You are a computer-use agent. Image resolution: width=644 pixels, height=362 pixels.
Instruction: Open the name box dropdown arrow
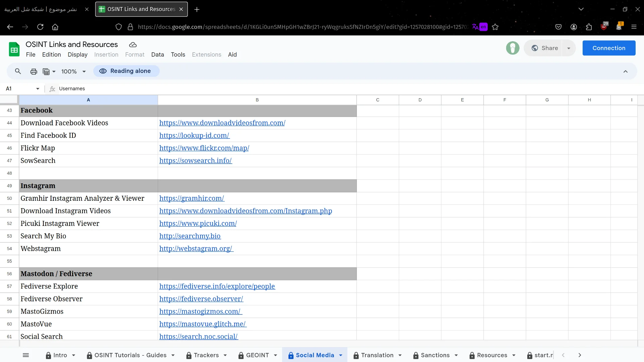click(x=38, y=89)
